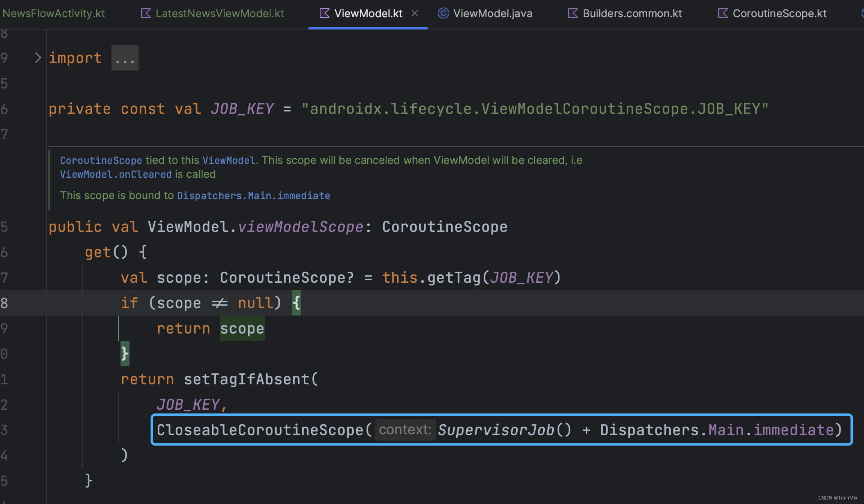Viewport: 864px width, 504px height.
Task: Close the ViewModel.kt tab
Action: tap(415, 14)
